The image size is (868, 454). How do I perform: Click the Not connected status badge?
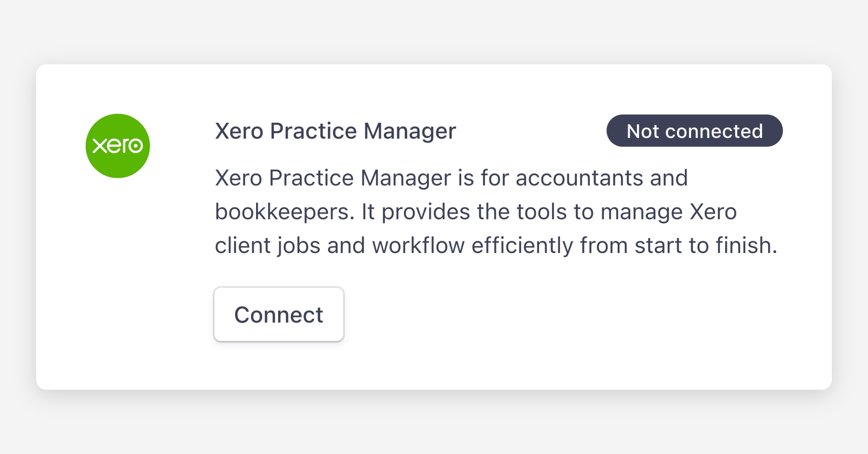tap(694, 131)
